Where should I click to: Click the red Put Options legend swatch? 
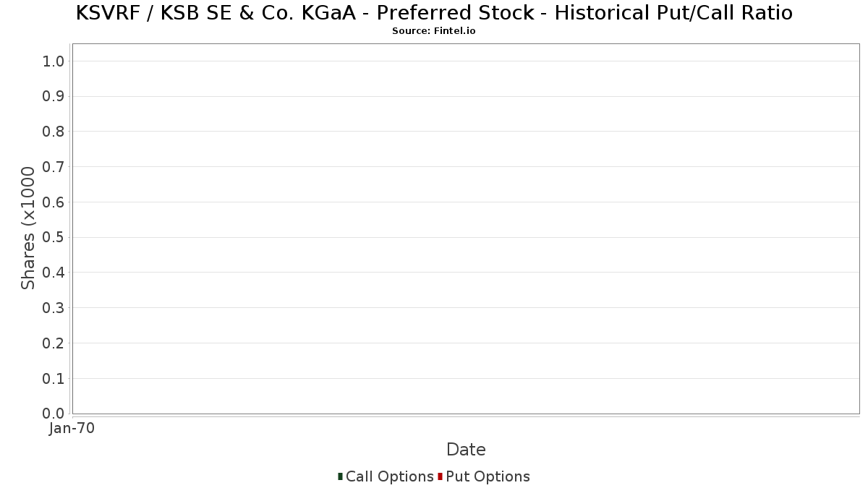(440, 476)
